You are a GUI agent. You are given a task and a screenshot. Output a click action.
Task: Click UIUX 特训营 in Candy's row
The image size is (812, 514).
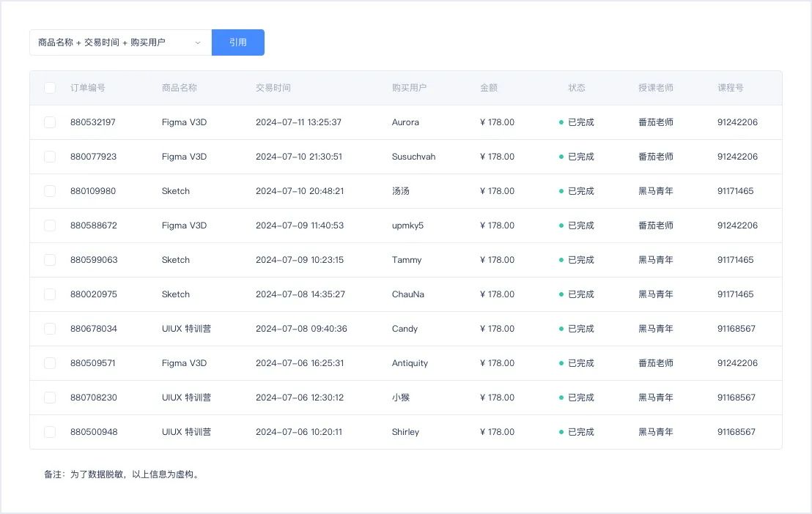point(186,329)
